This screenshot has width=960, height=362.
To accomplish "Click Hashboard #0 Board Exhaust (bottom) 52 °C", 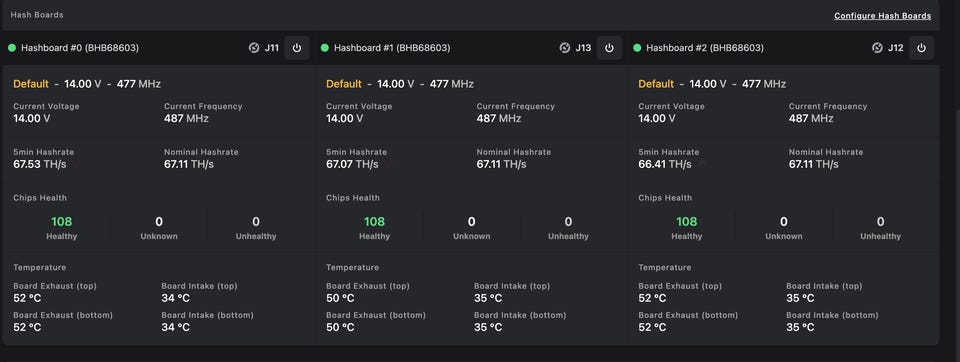I will point(28,328).
